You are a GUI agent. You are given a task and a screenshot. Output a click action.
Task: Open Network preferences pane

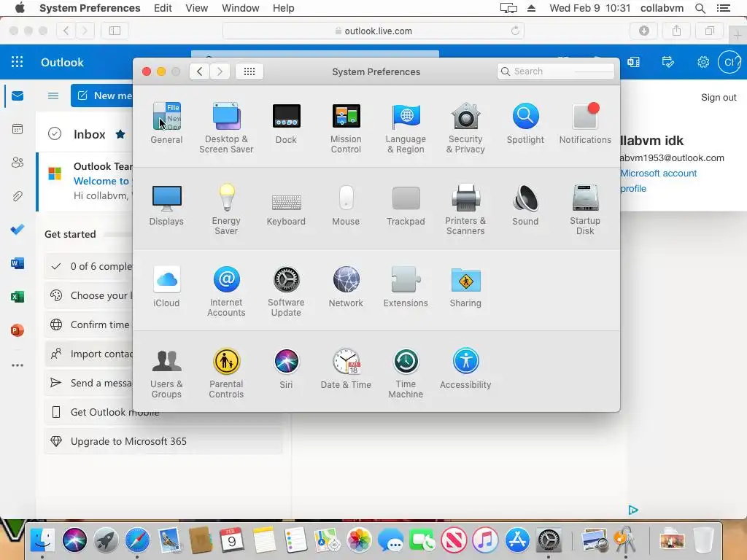[x=346, y=287]
